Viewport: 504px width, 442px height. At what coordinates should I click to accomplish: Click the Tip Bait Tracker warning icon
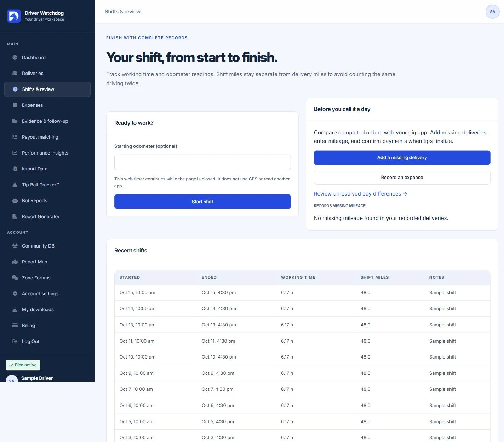[15, 185]
